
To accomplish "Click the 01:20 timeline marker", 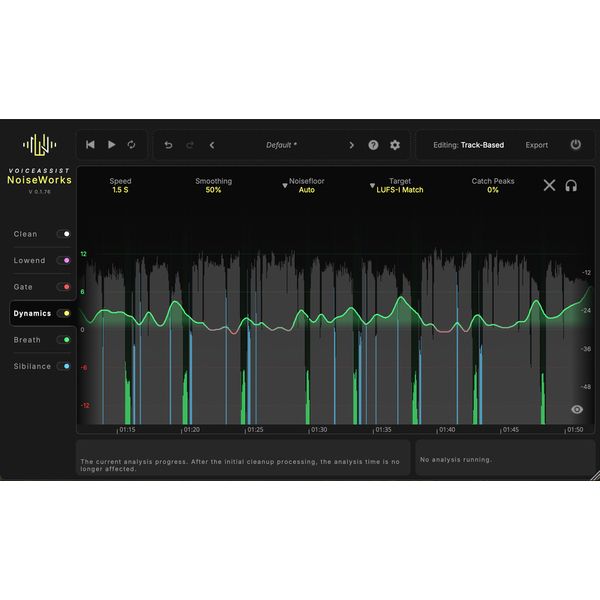I will coord(192,430).
